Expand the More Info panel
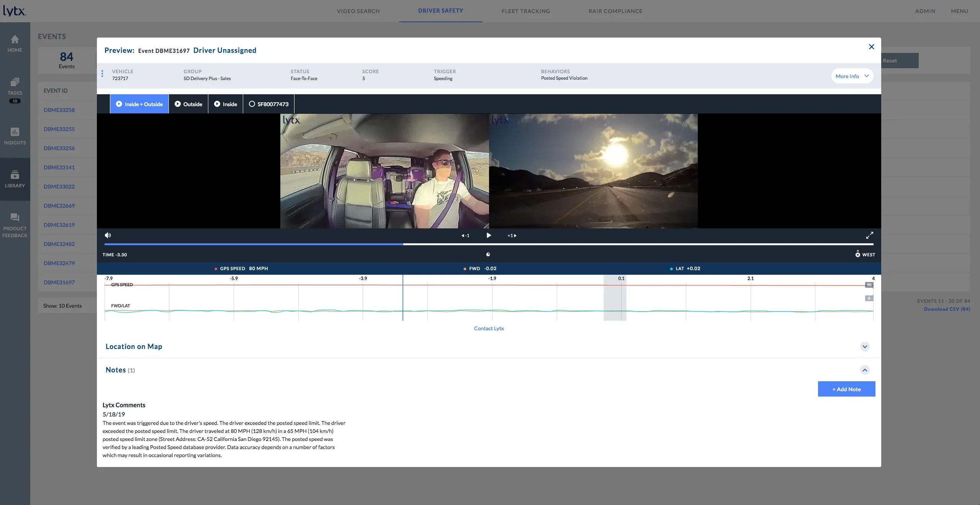Viewport: 980px width, 505px height. click(851, 76)
